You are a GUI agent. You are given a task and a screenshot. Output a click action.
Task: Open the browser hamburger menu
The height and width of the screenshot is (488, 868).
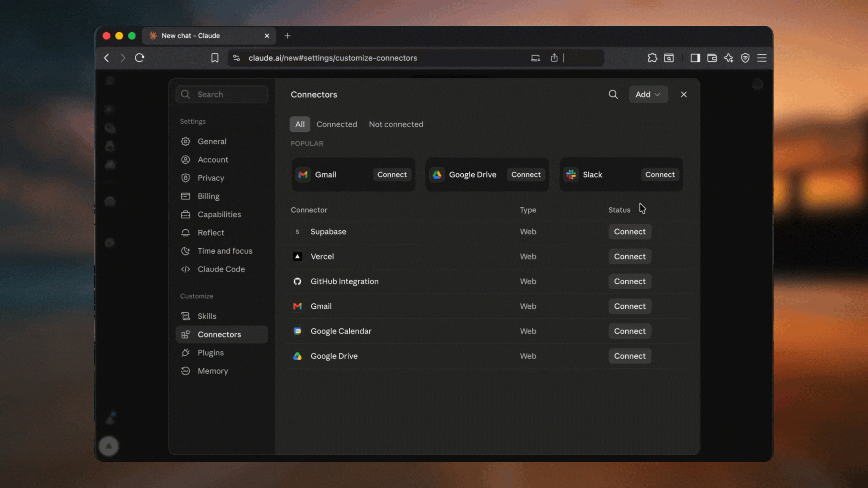(x=762, y=58)
